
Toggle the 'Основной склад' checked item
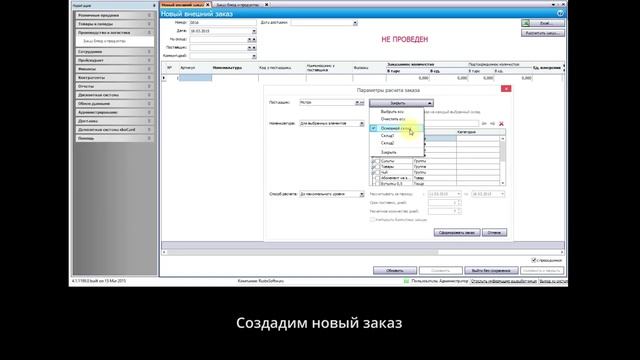[x=396, y=128]
